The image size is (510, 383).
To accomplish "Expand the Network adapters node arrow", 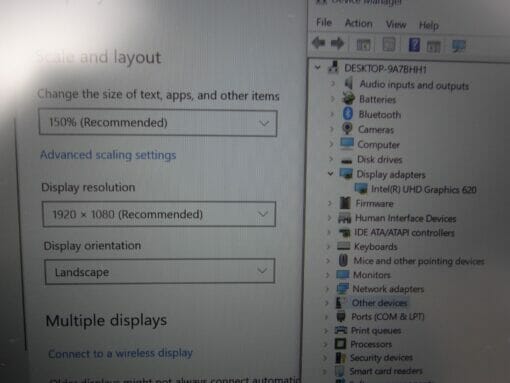I will pyautogui.click(x=327, y=289).
